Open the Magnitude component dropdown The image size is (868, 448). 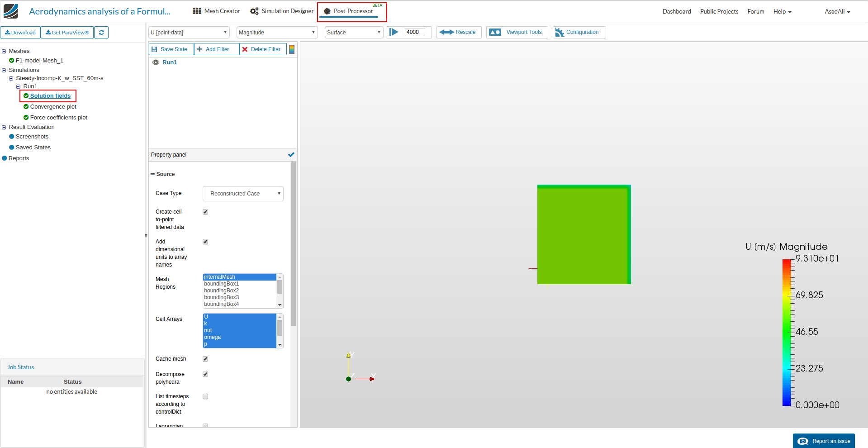click(277, 33)
